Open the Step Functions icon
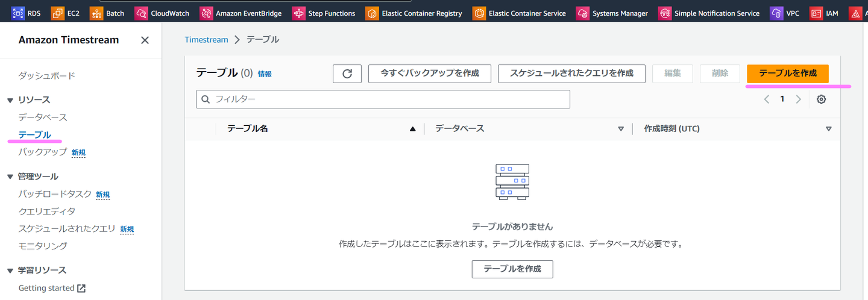 pos(298,13)
